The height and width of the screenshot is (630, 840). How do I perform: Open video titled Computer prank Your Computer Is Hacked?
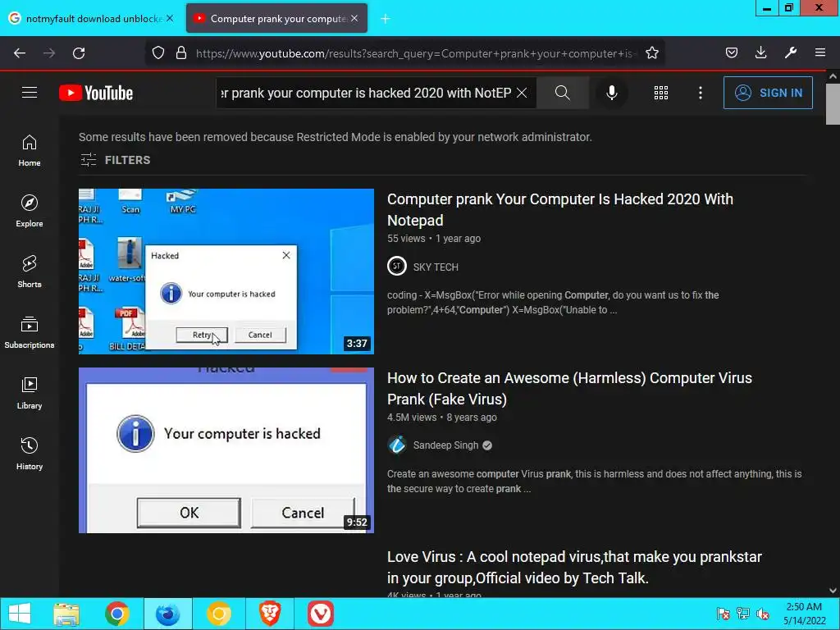coord(559,209)
